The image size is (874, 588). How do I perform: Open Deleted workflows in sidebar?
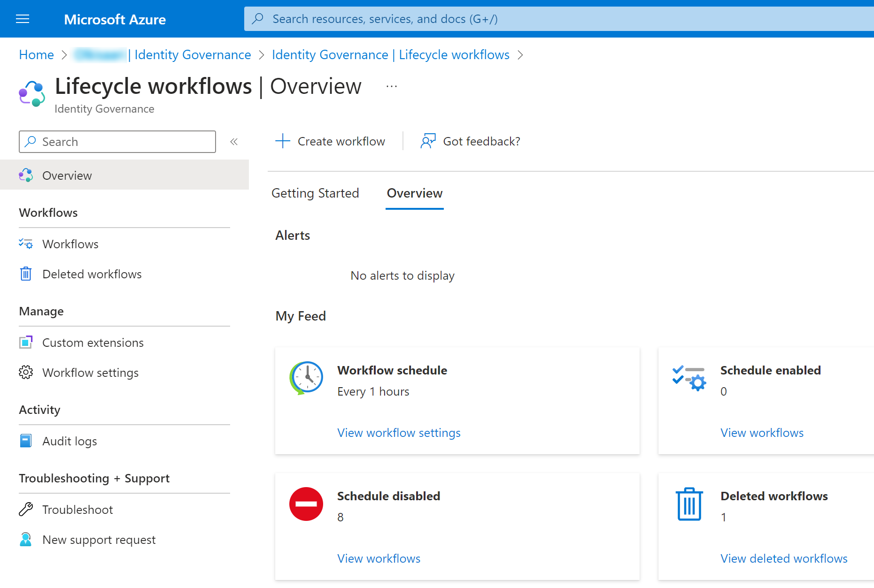92,274
